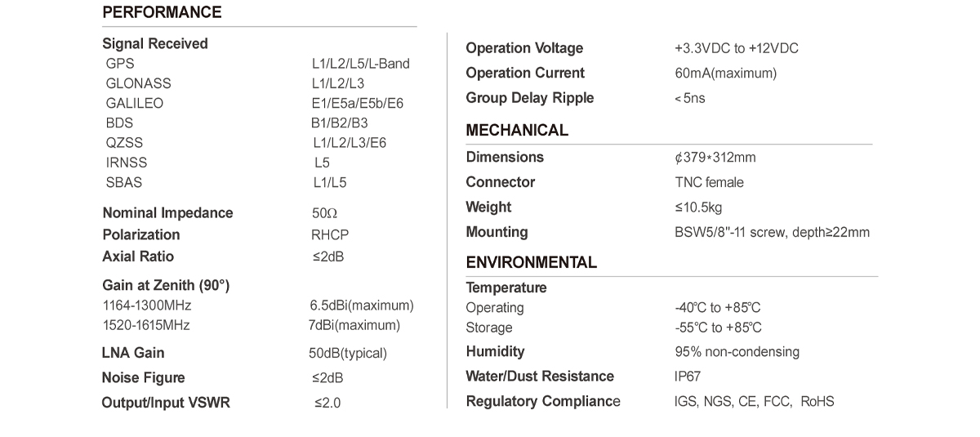Image resolution: width=980 pixels, height=437 pixels.
Task: Click the LNA Gain 50dB(typical) value
Action: click(348, 354)
